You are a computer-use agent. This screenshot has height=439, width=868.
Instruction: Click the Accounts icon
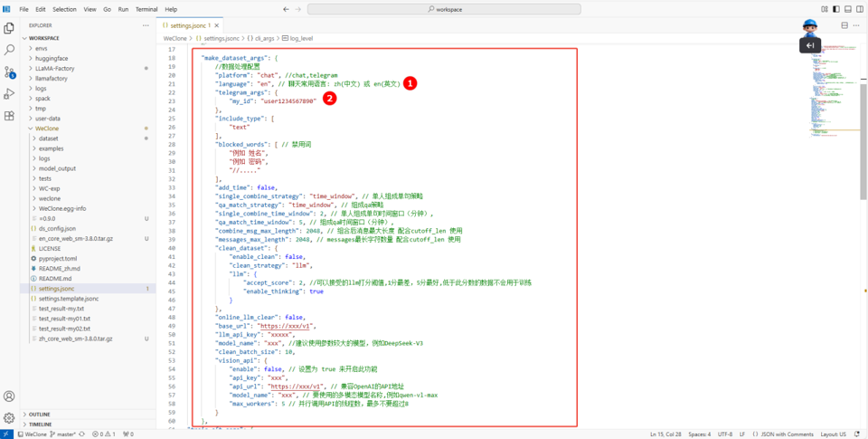(x=9, y=396)
